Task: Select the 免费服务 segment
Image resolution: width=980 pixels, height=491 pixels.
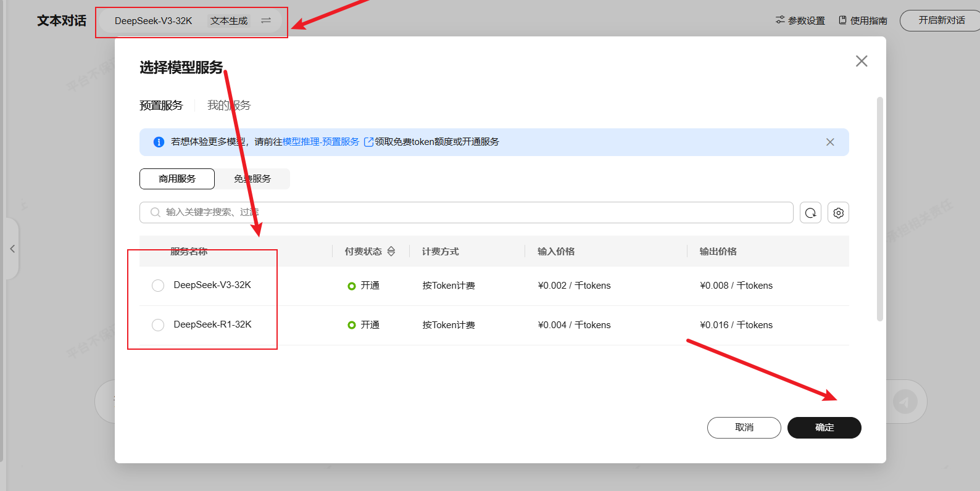Action: (x=252, y=179)
